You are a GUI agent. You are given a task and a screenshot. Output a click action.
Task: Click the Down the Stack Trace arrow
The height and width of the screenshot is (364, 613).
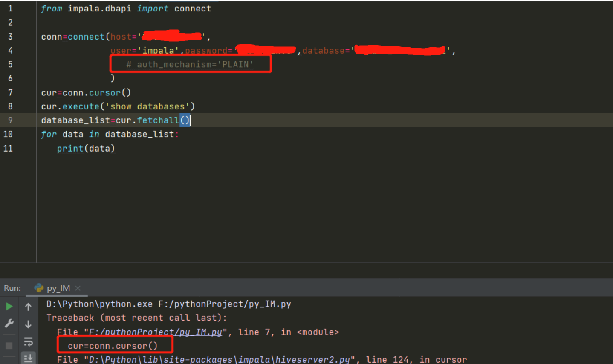(28, 324)
